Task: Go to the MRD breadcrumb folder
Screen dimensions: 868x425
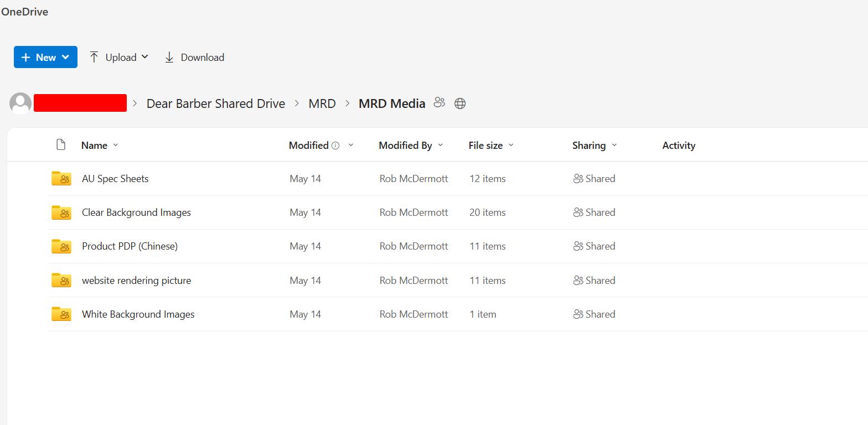Action: [x=322, y=103]
